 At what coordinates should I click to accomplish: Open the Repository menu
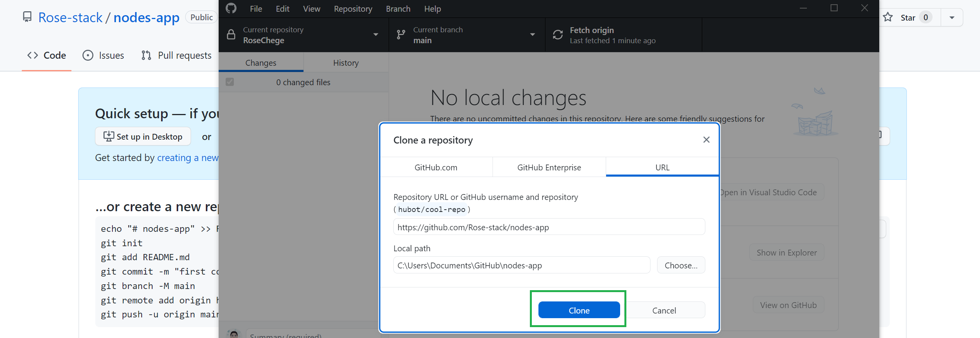click(x=353, y=9)
